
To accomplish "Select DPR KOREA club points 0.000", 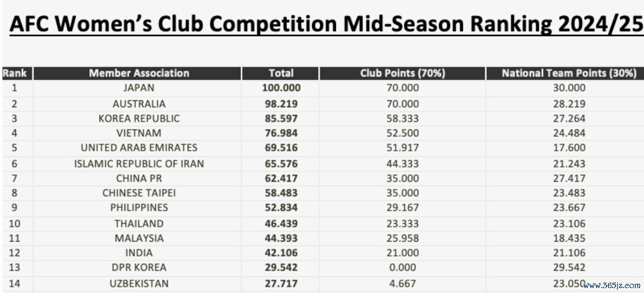I will click(402, 268).
